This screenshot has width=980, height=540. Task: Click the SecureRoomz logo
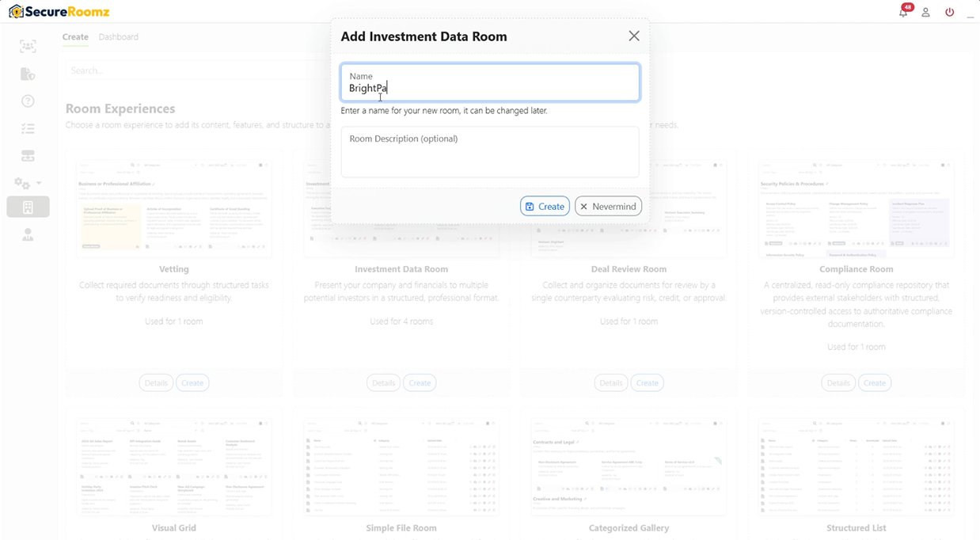click(x=59, y=12)
